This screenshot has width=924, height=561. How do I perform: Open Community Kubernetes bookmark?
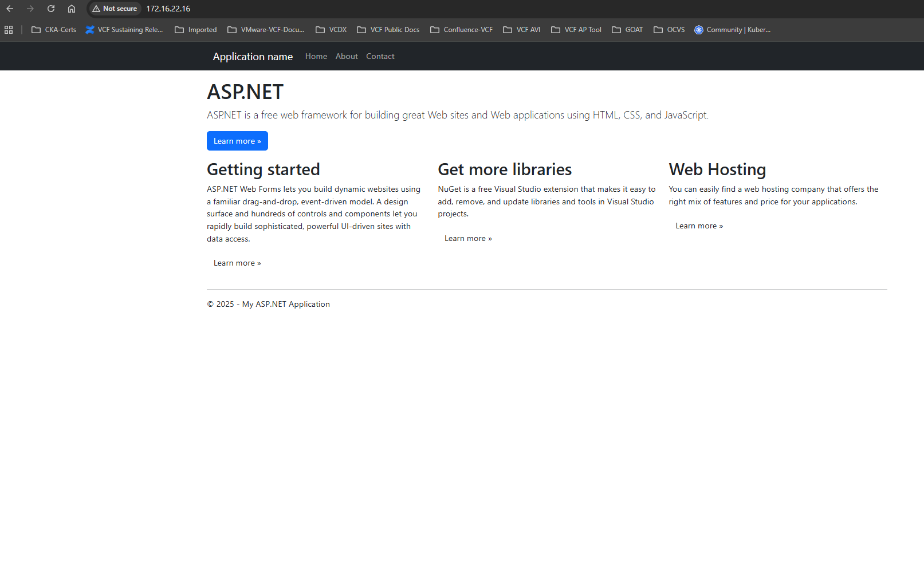(732, 30)
